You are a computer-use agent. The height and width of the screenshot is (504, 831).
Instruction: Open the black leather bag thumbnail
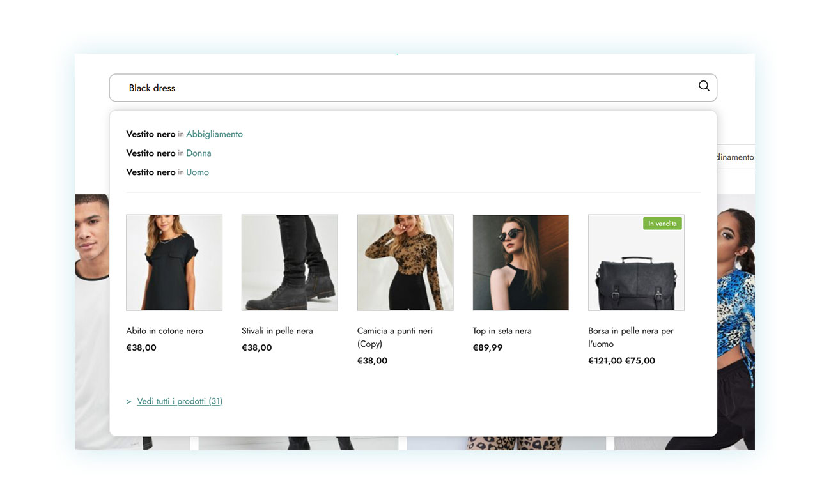tap(636, 268)
